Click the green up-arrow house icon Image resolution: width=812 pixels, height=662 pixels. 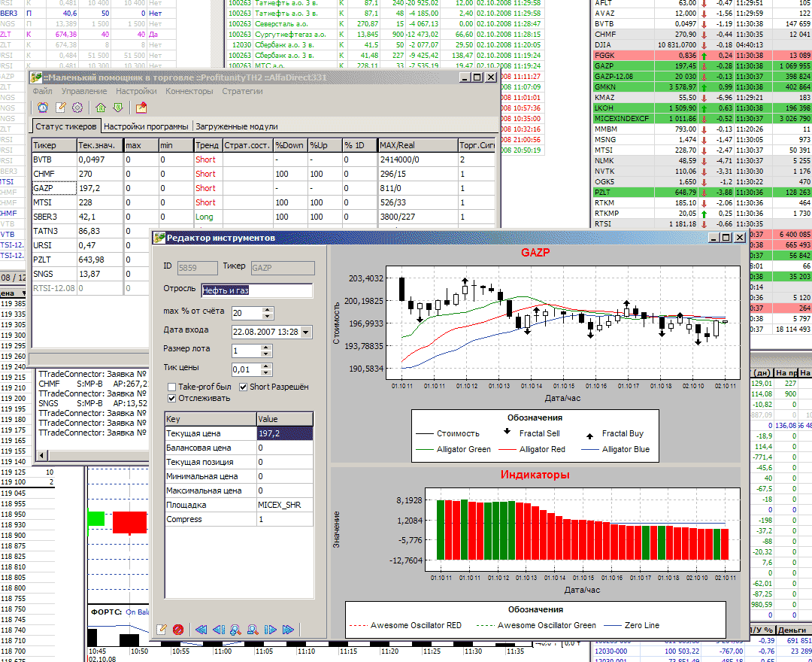(x=101, y=108)
